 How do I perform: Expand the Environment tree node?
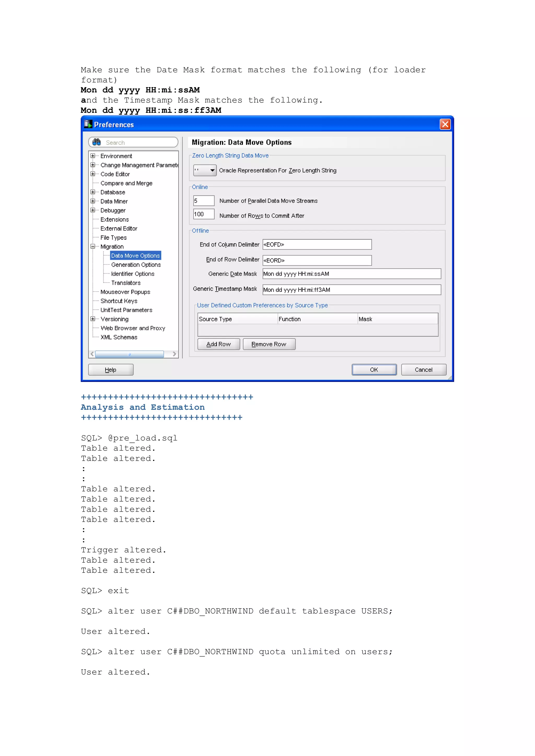tap(93, 156)
